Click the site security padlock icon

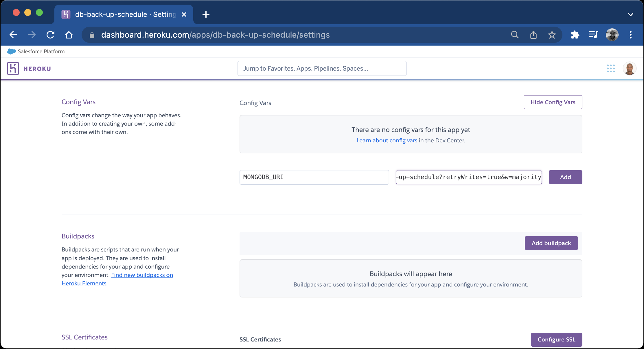pyautogui.click(x=92, y=35)
